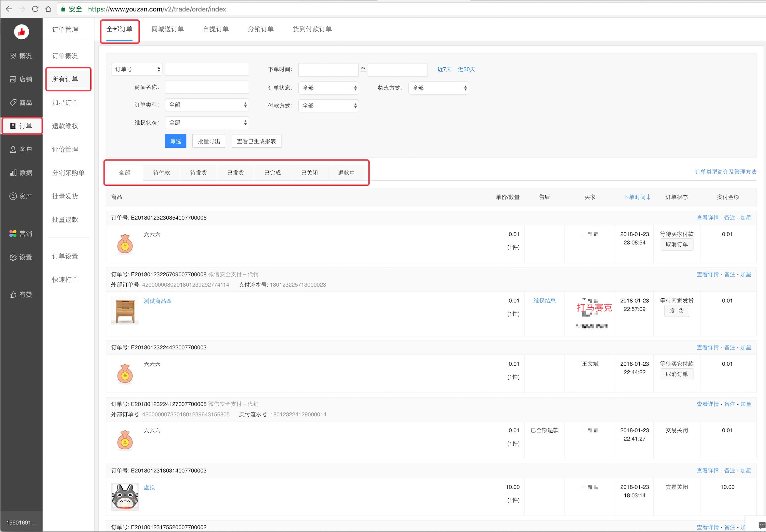Open 所有订单 in submenu

[x=65, y=79]
